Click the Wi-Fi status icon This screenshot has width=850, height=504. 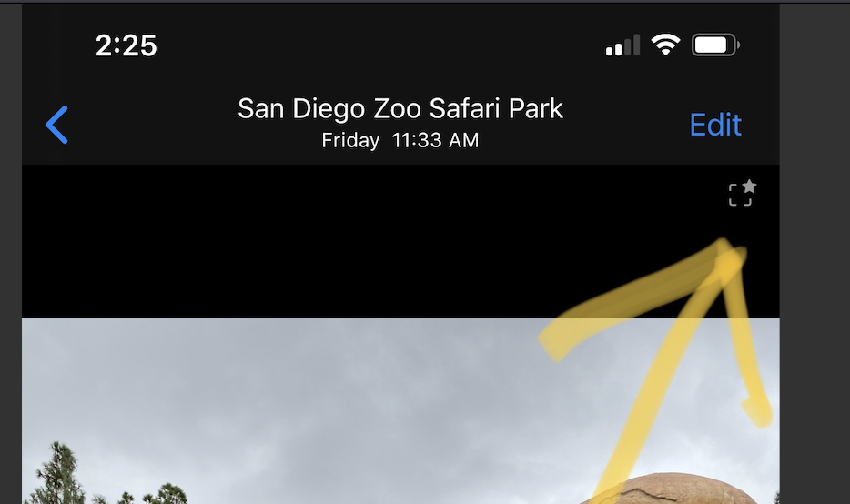(x=665, y=45)
